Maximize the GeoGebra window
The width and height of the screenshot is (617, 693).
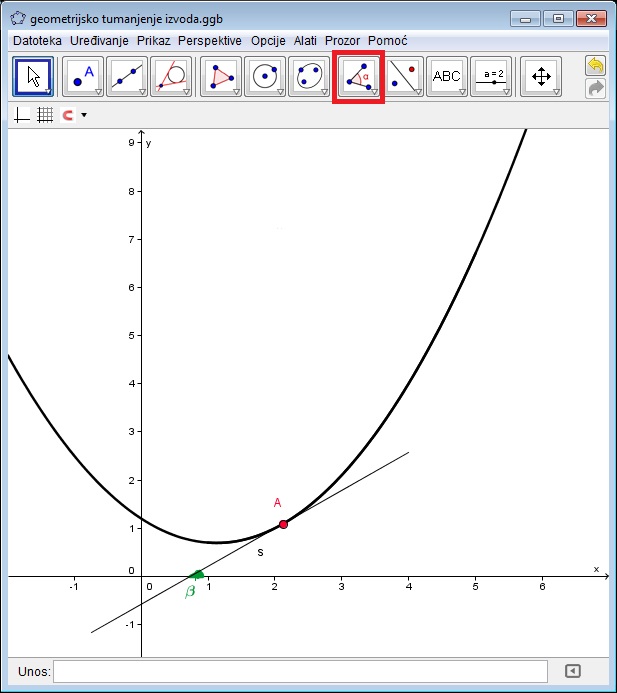click(x=558, y=19)
